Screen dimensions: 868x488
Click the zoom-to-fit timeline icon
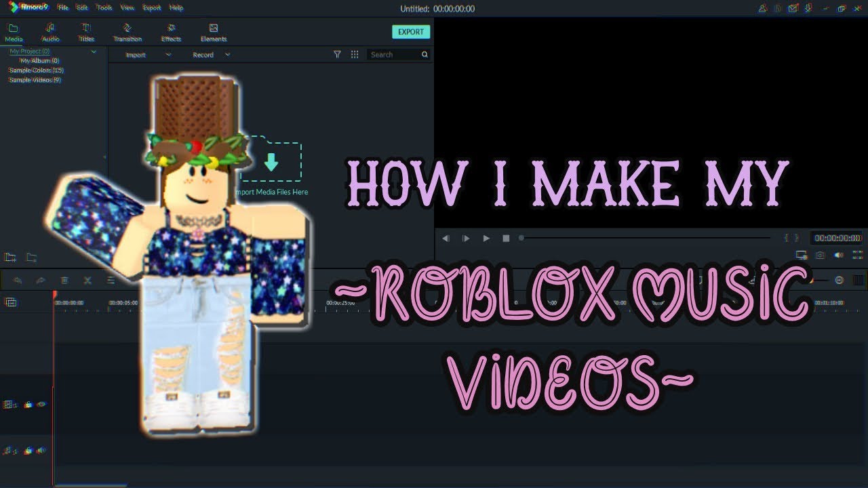pyautogui.click(x=858, y=280)
